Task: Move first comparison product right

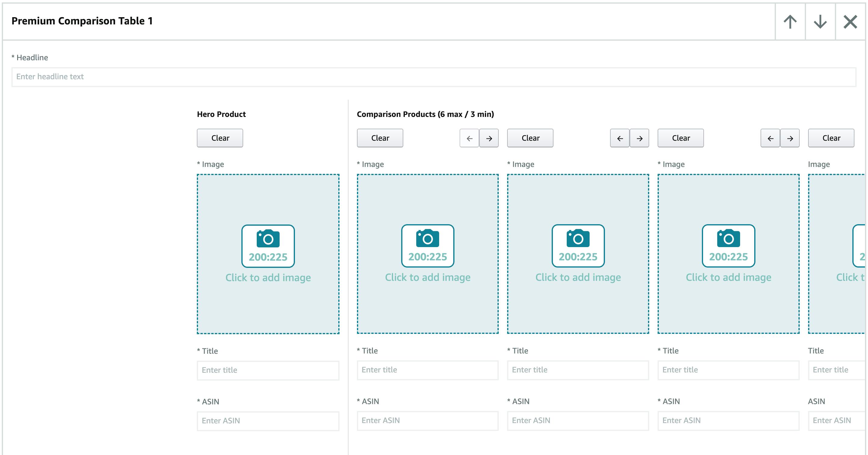Action: click(x=489, y=138)
